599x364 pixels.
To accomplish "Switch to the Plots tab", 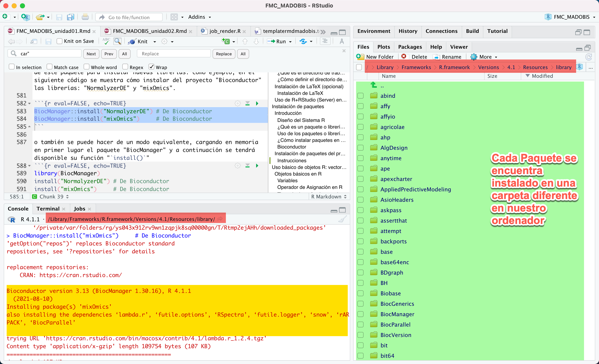I will 383,47.
